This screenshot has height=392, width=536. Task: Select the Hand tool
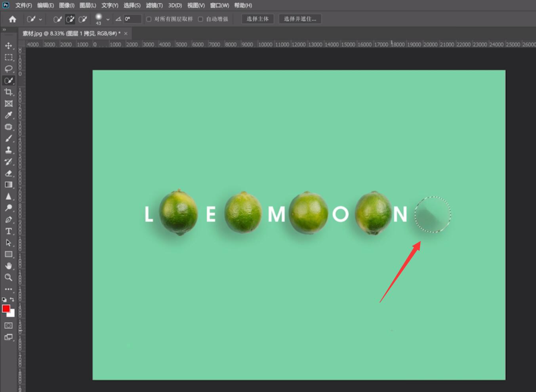point(8,266)
